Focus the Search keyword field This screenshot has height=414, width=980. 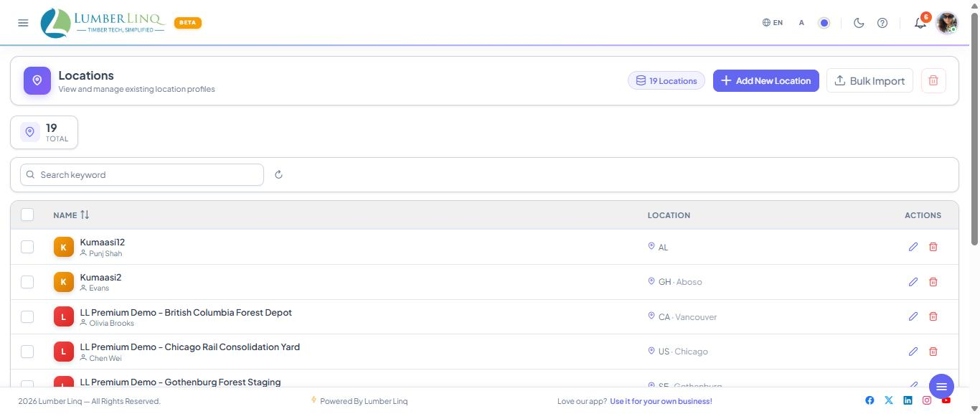pyautogui.click(x=142, y=174)
